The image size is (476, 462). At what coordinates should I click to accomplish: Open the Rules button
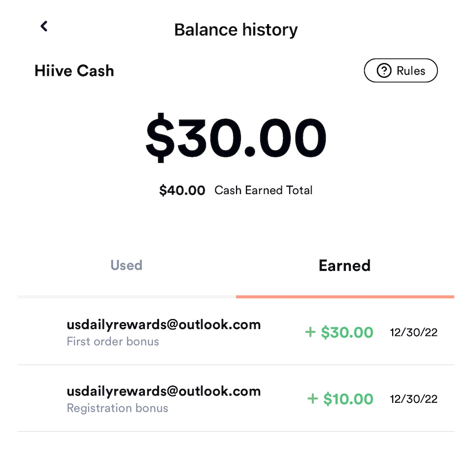pyautogui.click(x=401, y=71)
